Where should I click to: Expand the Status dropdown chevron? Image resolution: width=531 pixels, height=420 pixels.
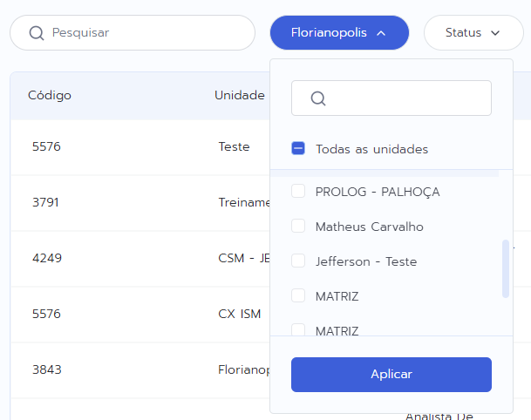coord(495,33)
